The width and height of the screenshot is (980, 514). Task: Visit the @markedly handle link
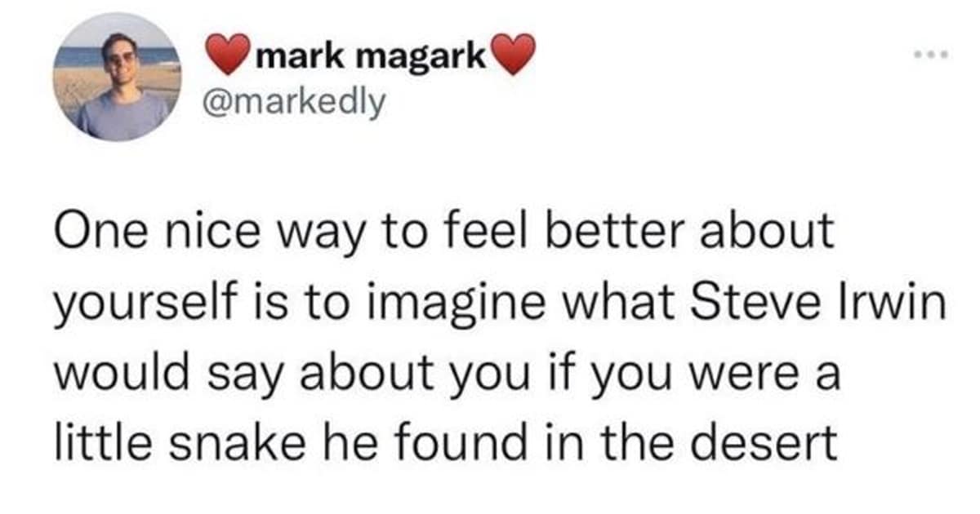[x=297, y=104]
